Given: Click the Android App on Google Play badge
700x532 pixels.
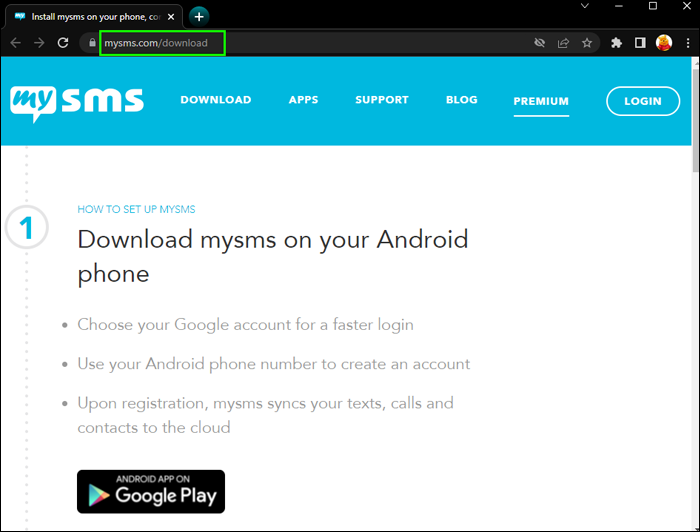Looking at the screenshot, I should (x=151, y=491).
